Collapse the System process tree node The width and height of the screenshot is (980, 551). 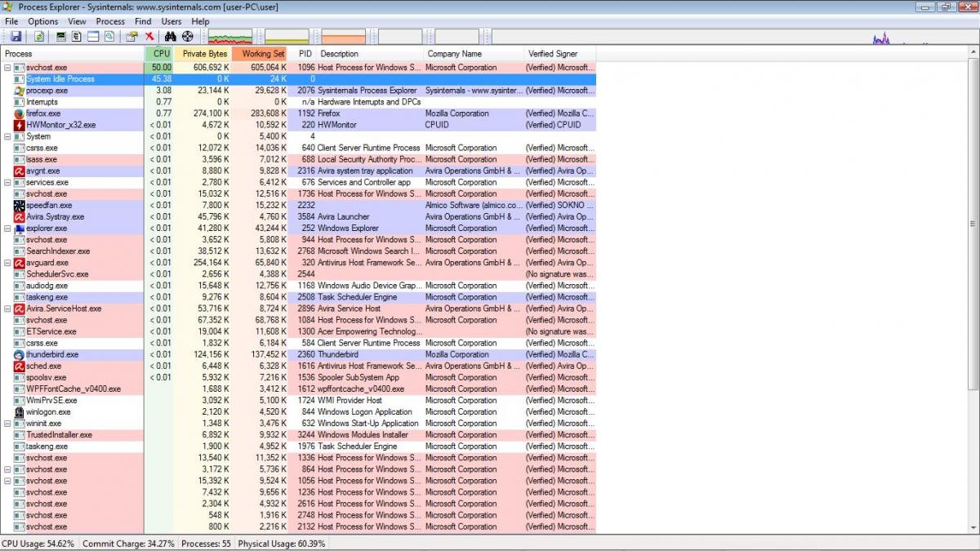[7, 136]
